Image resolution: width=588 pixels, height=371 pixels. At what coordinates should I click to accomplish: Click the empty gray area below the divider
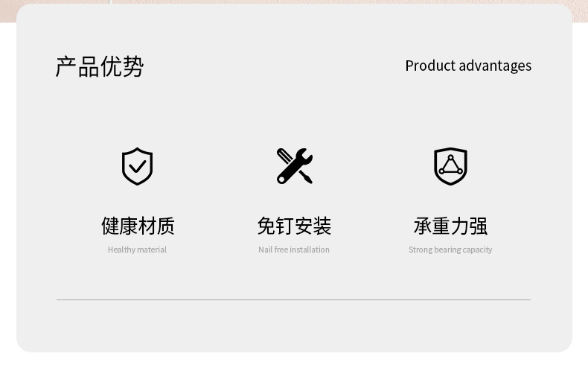coord(293,326)
